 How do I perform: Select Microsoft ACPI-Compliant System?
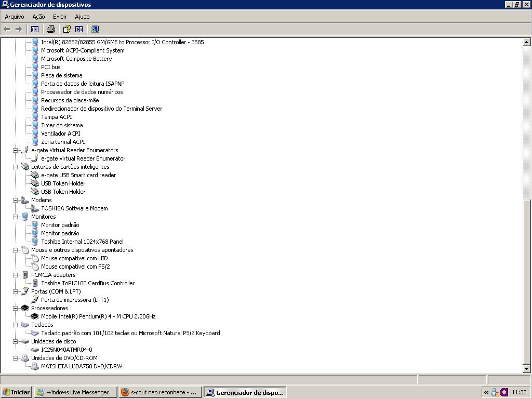coord(83,50)
